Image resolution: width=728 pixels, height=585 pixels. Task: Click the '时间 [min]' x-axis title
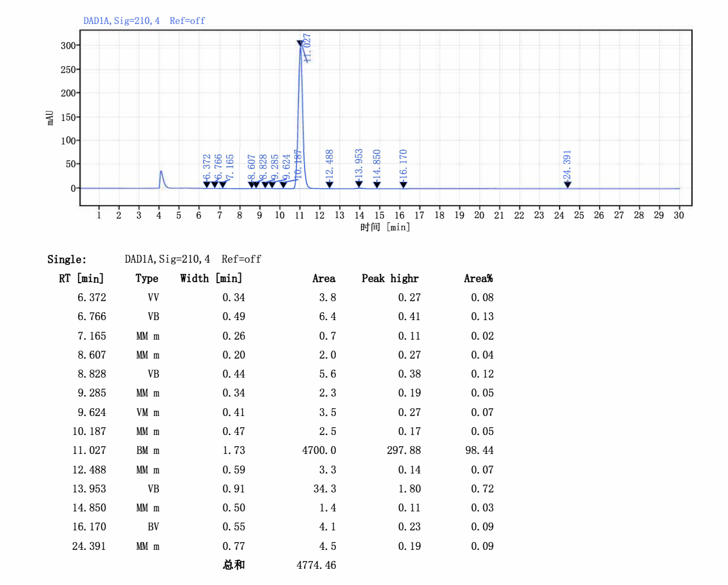[385, 227]
